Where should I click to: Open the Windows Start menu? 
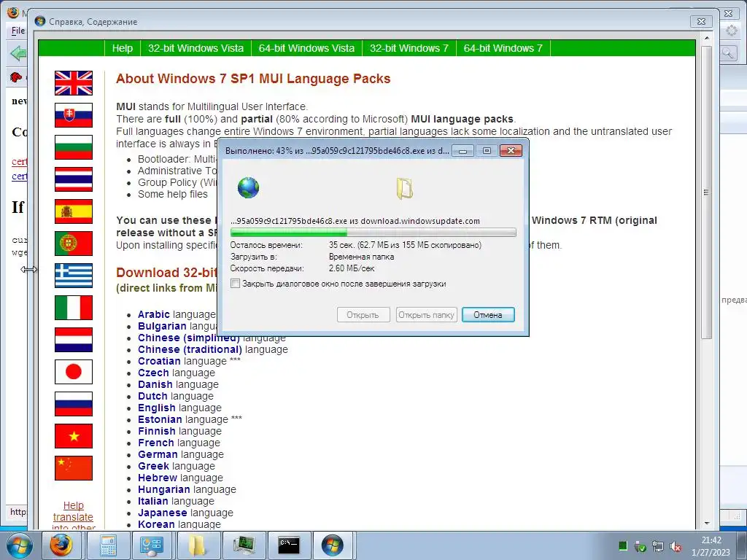coord(19,545)
